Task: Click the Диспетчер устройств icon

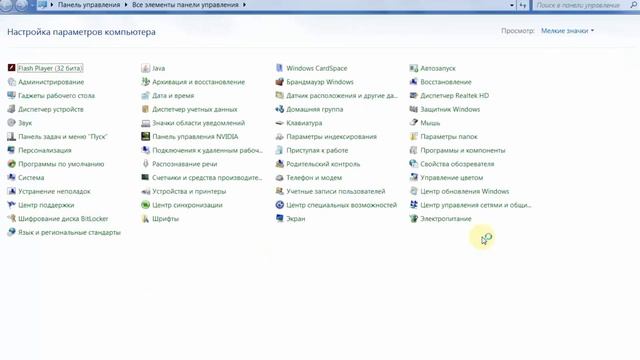Action: pos(11,109)
